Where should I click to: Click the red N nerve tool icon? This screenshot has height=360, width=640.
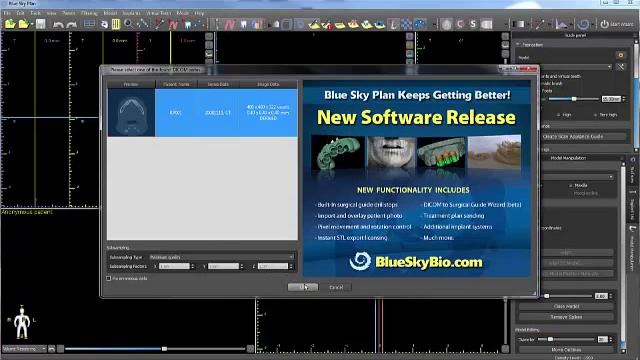[173, 24]
